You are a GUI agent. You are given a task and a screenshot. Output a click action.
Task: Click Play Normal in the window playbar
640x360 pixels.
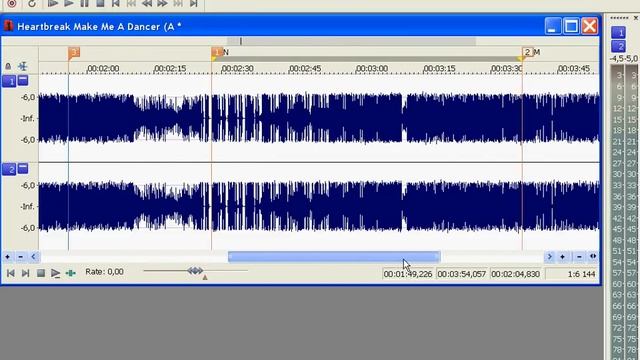[56, 273]
